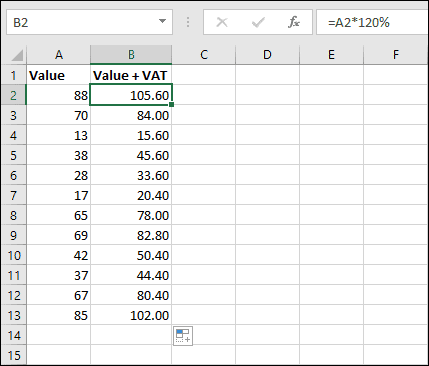Click the cell containing 28
This screenshot has width=429, height=366.
tap(59, 175)
